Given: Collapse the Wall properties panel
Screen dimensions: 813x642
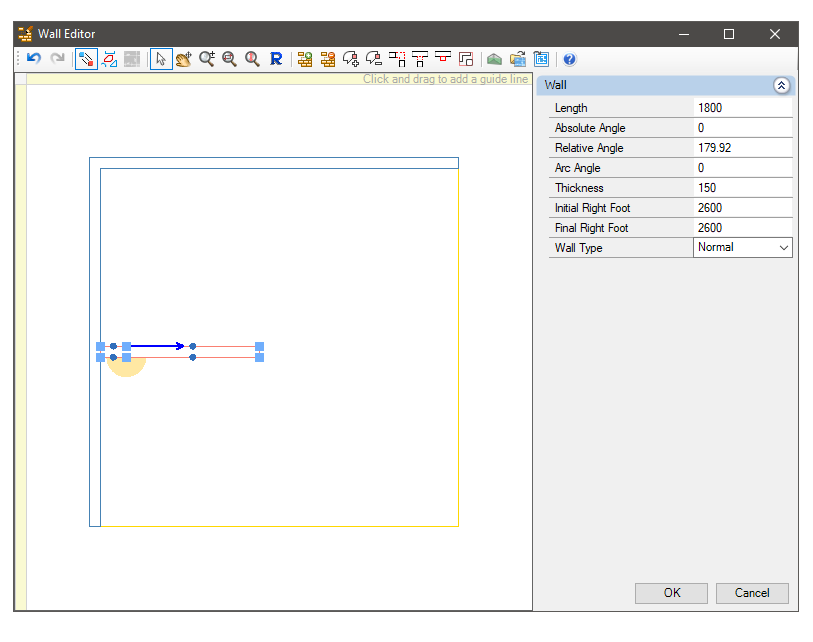Looking at the screenshot, I should pos(781,85).
